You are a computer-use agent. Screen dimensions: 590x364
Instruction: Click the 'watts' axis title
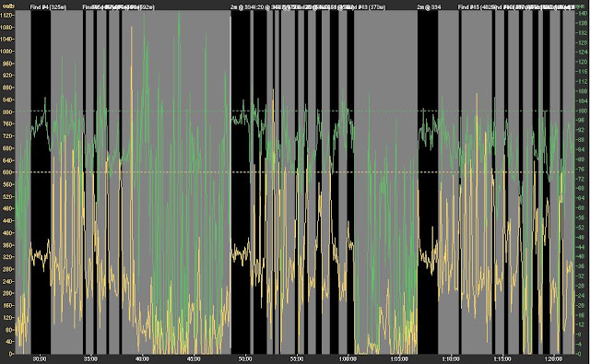click(7, 6)
